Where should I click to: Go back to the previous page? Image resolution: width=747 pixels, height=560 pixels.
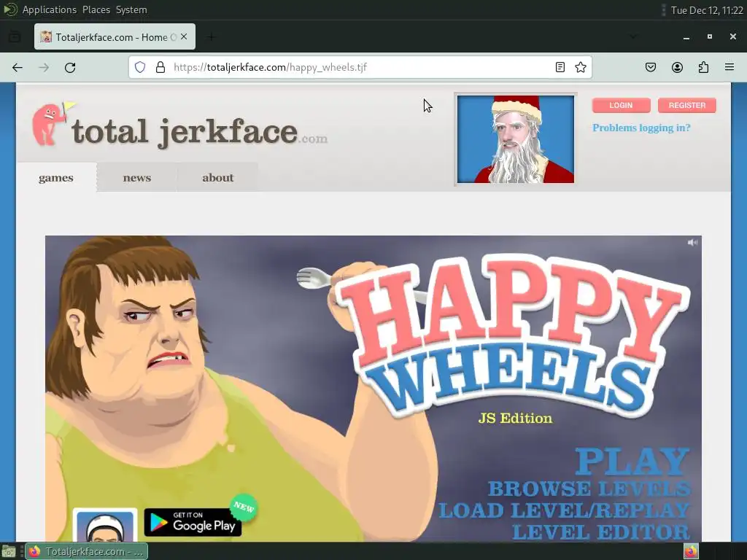[18, 68]
